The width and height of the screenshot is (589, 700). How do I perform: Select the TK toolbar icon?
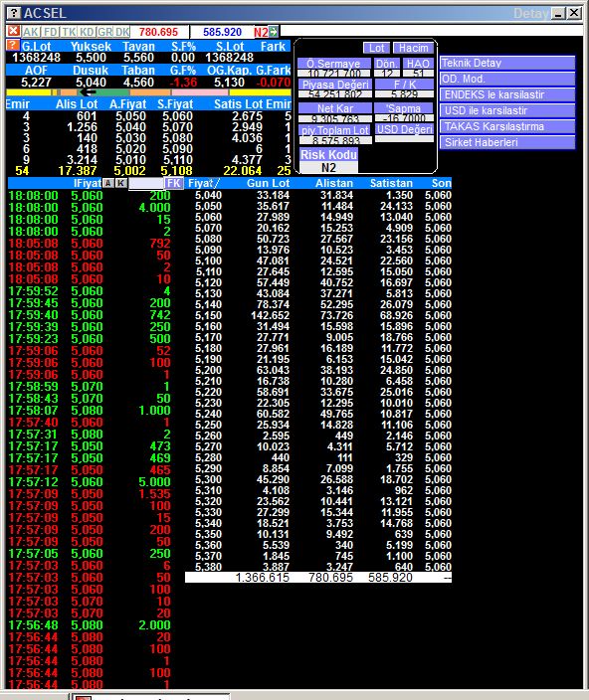[69, 32]
